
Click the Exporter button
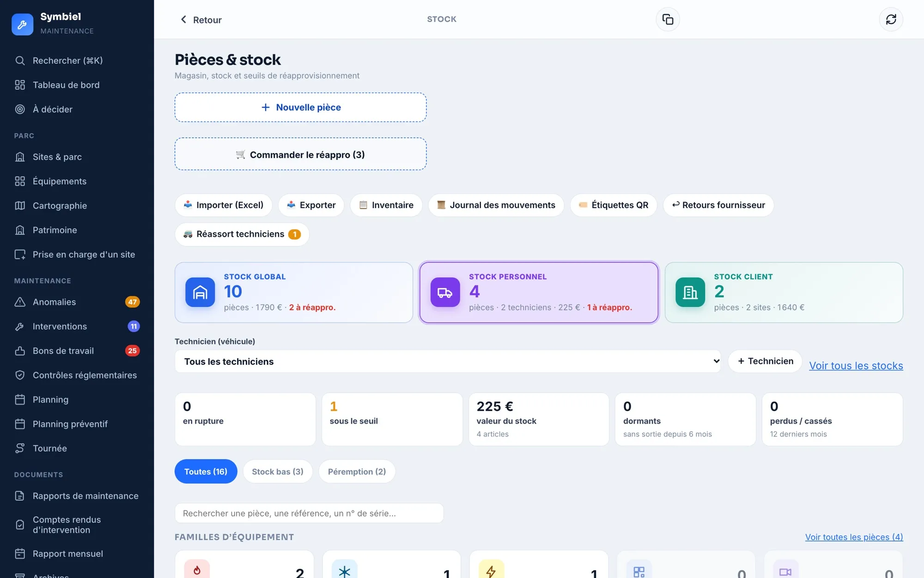point(311,205)
